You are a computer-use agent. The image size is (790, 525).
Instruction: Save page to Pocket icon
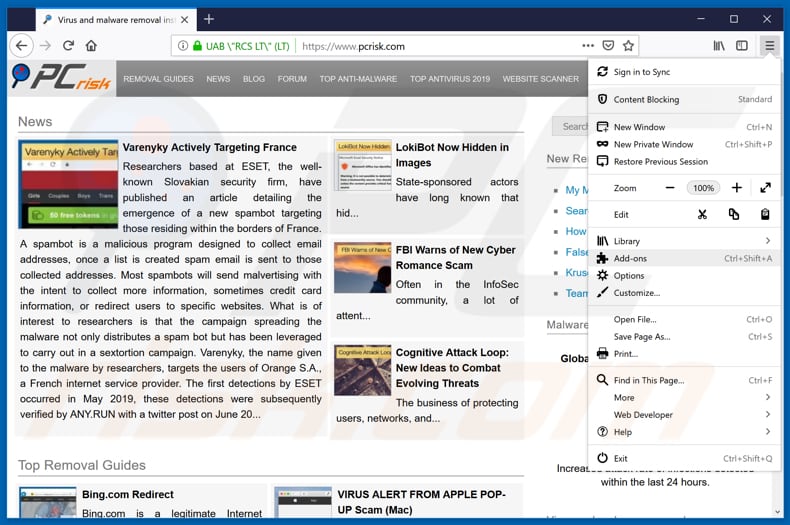[x=608, y=45]
